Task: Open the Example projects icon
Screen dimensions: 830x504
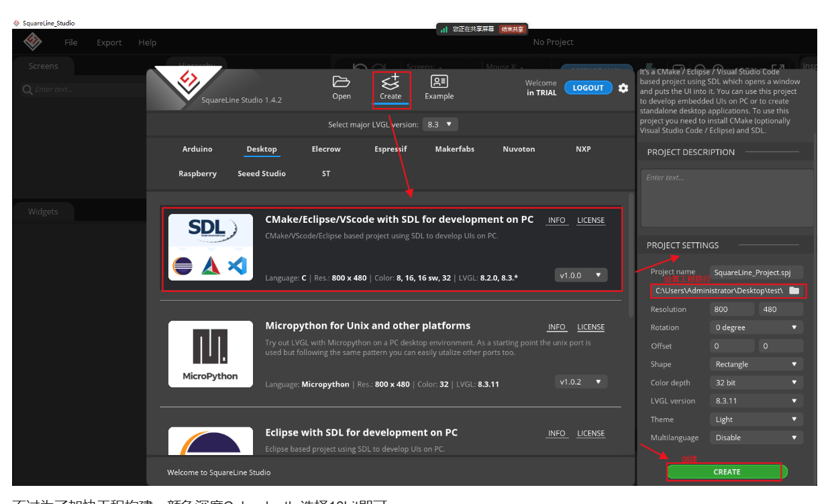Action: coord(439,82)
